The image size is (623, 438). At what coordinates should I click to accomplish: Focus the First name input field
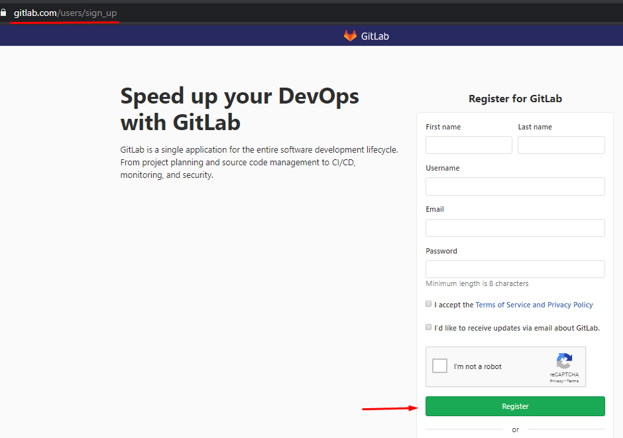469,145
